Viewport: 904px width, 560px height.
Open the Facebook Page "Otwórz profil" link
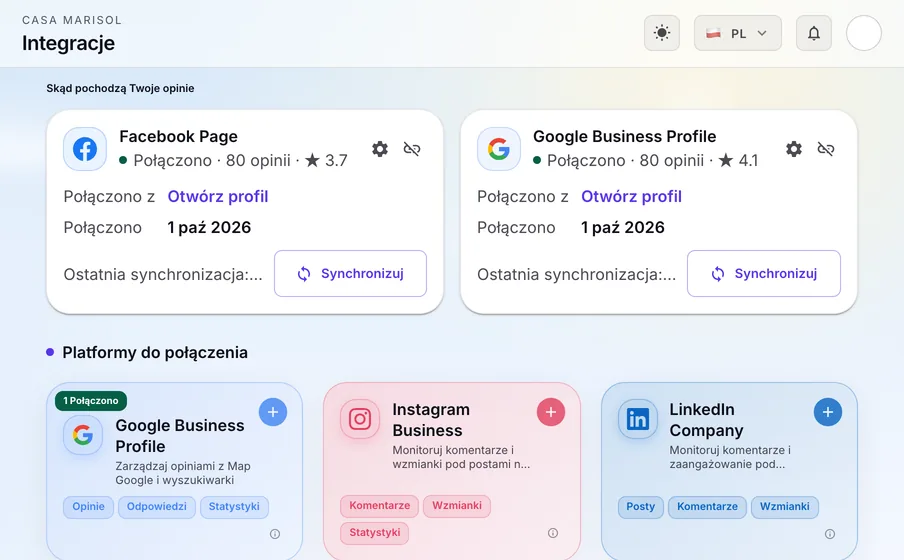(218, 196)
